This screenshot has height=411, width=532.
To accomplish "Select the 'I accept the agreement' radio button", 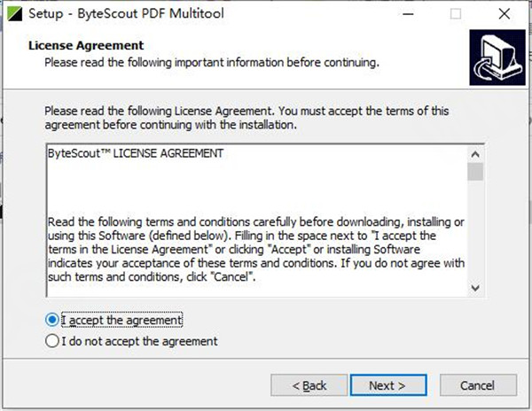I will pyautogui.click(x=52, y=320).
